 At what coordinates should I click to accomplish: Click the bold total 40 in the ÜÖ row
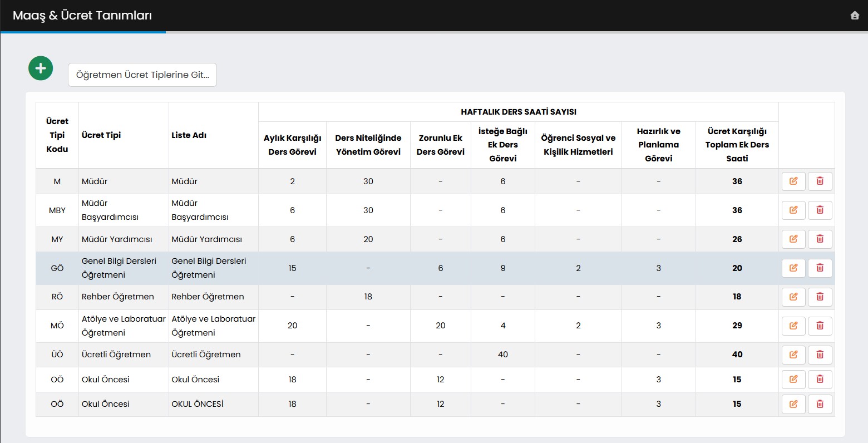coord(737,355)
